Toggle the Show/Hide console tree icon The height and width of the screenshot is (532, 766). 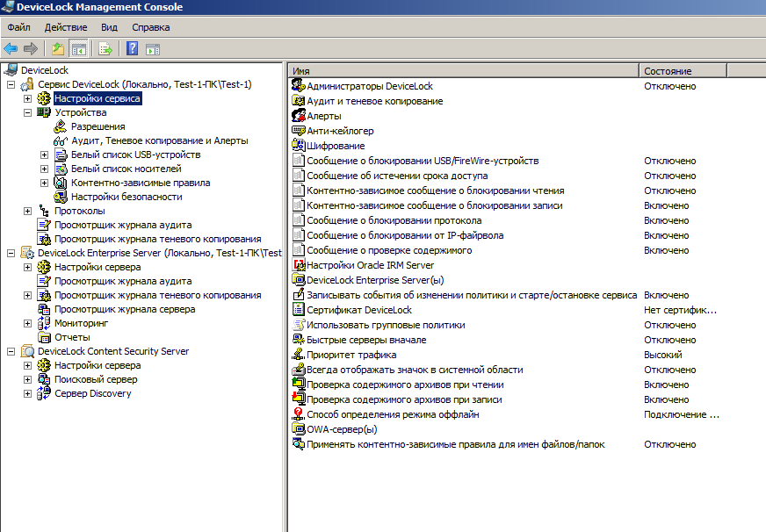coord(79,48)
